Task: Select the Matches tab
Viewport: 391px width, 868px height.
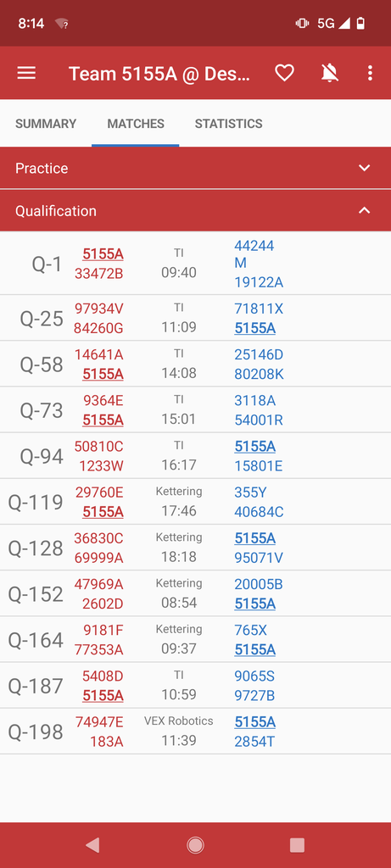Action: (x=136, y=124)
